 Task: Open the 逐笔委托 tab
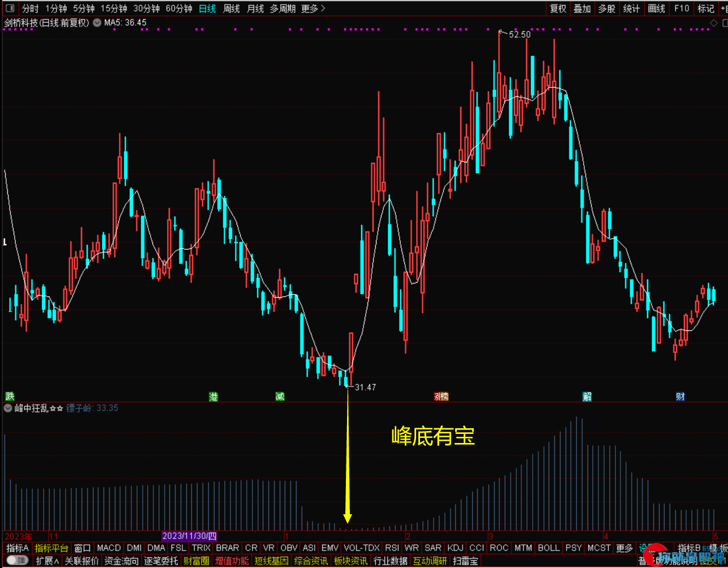161,561
